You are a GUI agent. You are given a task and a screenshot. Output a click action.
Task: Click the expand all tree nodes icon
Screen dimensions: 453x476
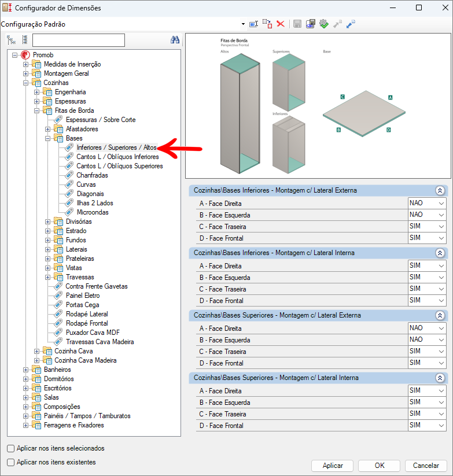11,40
